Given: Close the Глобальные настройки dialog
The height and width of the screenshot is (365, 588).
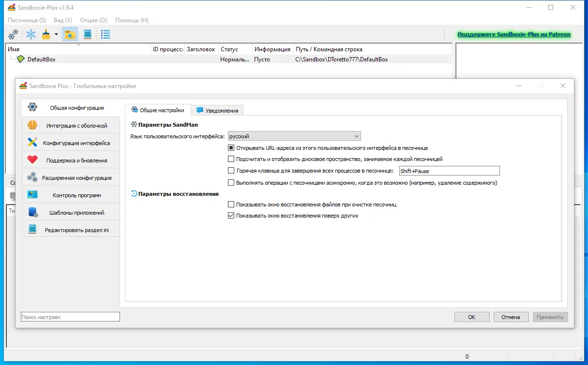Looking at the screenshot, I should (x=562, y=86).
